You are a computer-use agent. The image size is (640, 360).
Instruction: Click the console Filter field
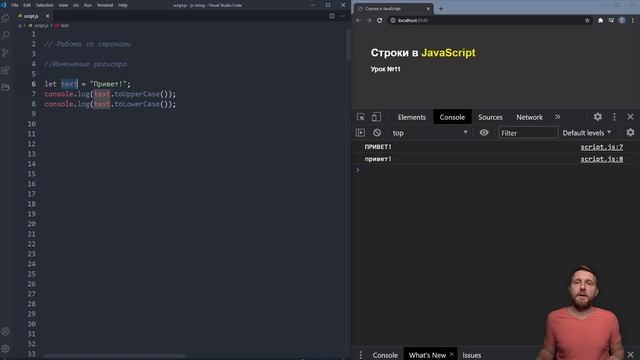pos(528,133)
